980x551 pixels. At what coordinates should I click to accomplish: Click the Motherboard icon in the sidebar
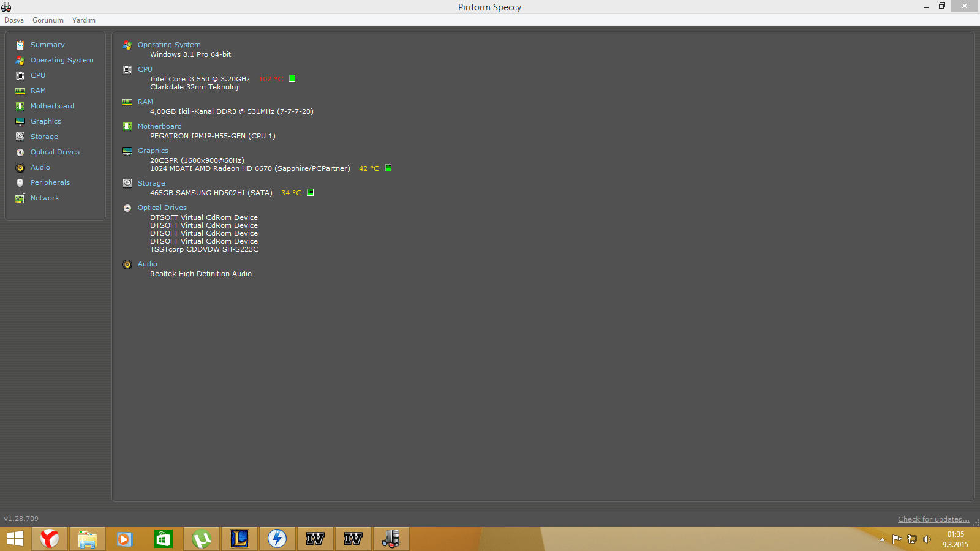(20, 106)
